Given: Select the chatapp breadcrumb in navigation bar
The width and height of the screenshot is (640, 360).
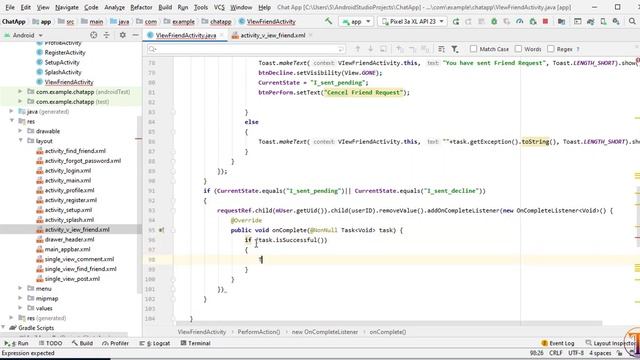Looking at the screenshot, I should point(216,22).
